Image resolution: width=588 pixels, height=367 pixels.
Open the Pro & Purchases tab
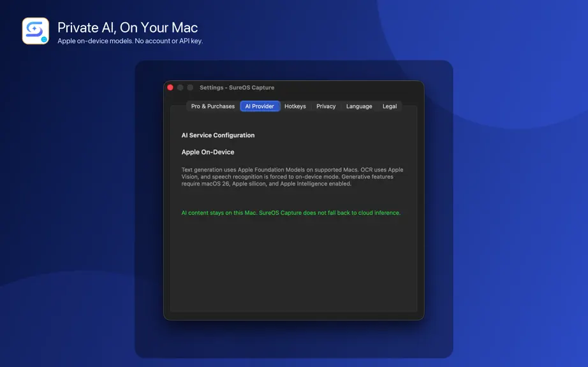click(212, 106)
